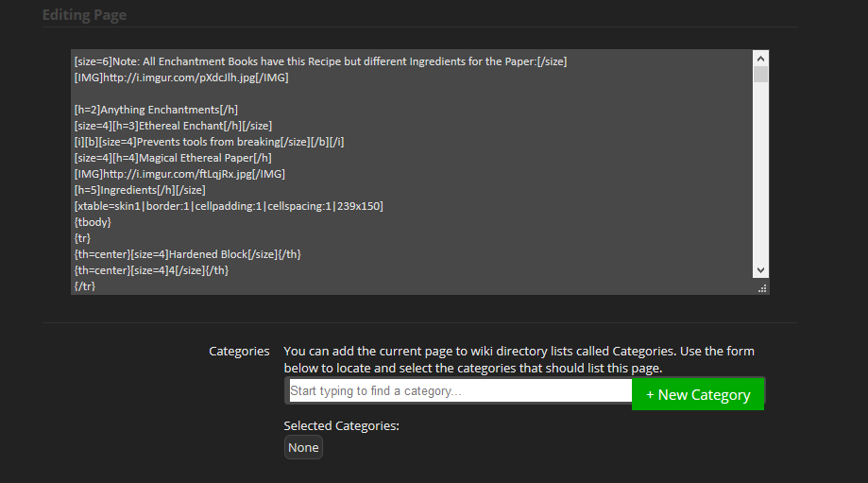Focus the category search input field

(460, 391)
